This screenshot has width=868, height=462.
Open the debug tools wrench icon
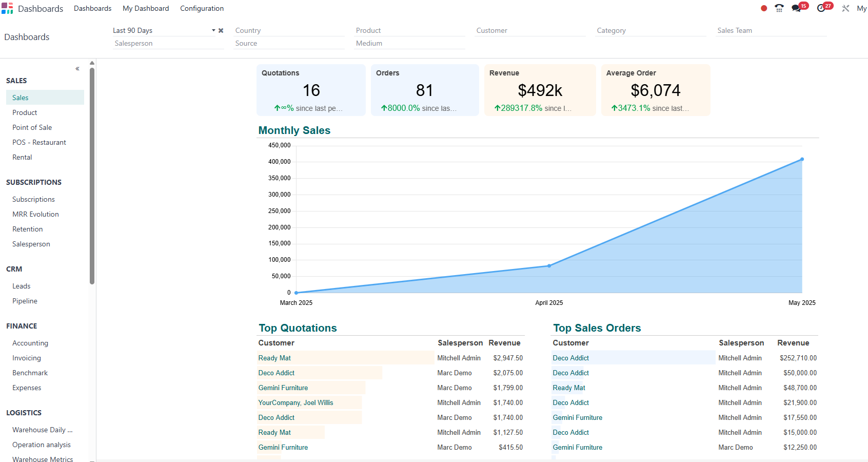click(x=845, y=8)
